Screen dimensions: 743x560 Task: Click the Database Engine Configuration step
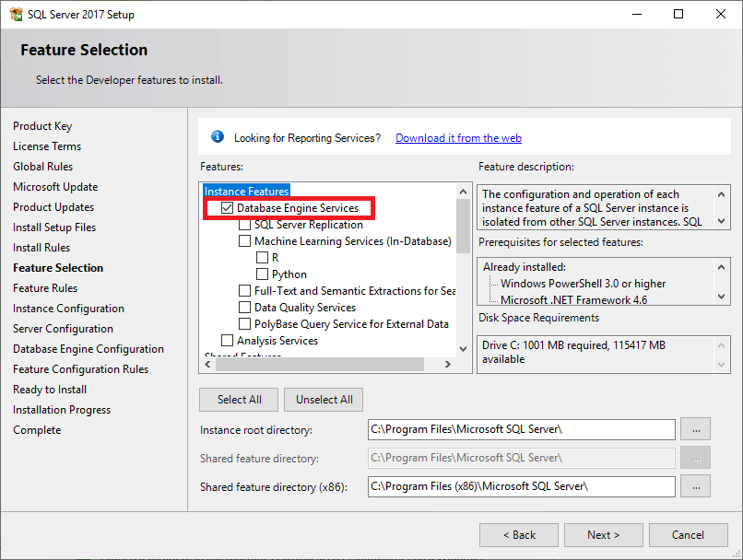click(x=88, y=349)
